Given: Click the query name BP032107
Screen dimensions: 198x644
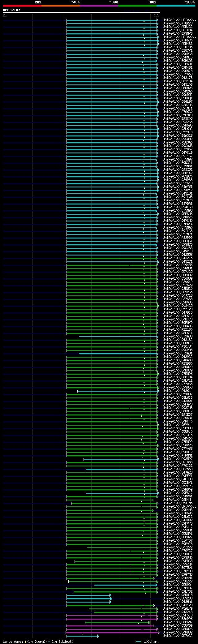Looking at the screenshot, I should click(12, 10).
